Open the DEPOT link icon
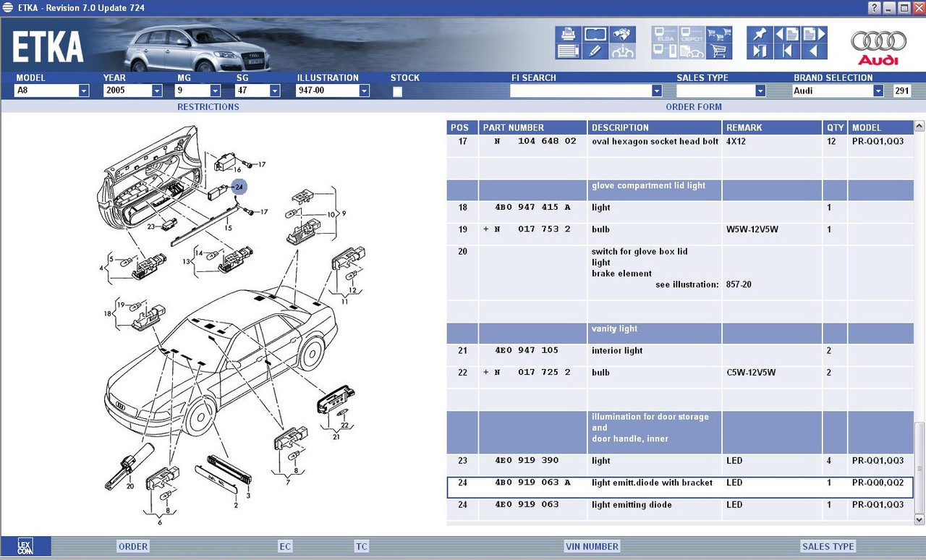 click(x=692, y=34)
